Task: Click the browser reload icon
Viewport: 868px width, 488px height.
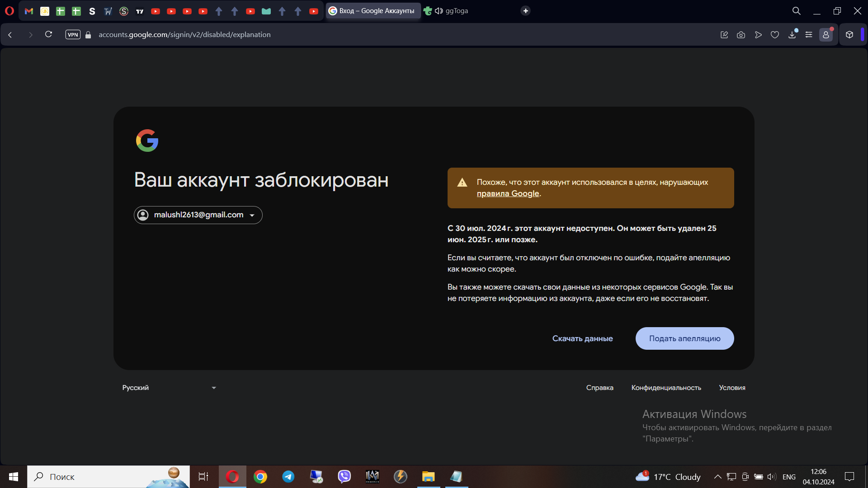Action: tap(48, 34)
